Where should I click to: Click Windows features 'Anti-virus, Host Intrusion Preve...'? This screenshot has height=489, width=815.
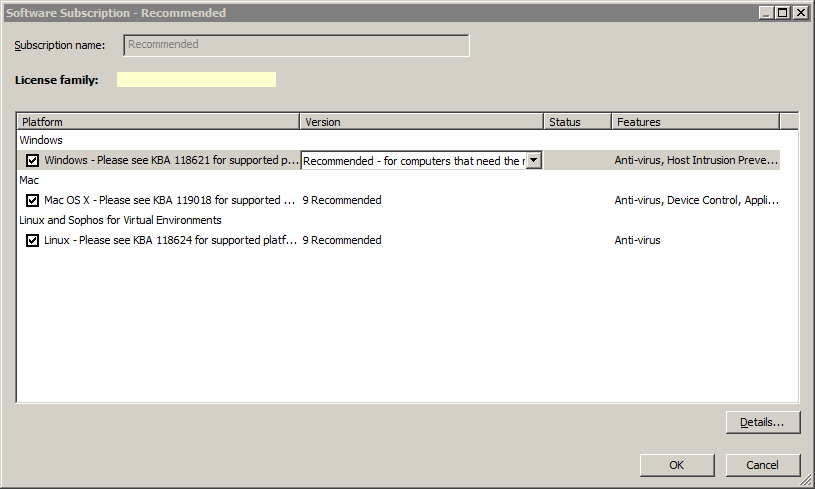point(696,160)
